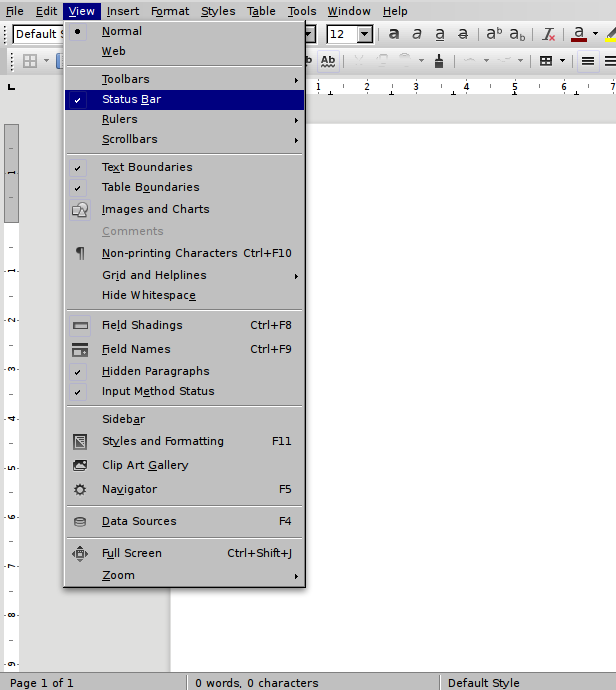Apply subscript formatting icon
The image size is (616, 690).
pos(517,34)
